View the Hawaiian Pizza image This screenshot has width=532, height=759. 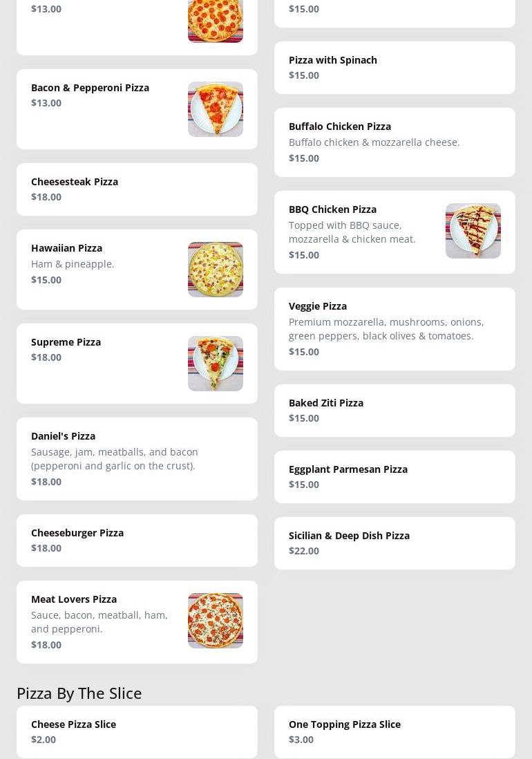pyautogui.click(x=216, y=270)
